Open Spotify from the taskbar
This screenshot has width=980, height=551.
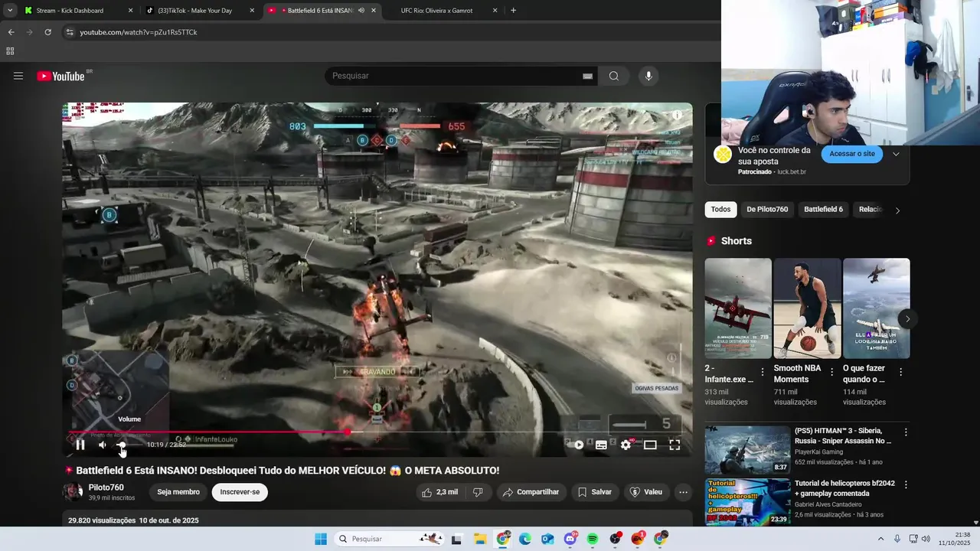593,539
